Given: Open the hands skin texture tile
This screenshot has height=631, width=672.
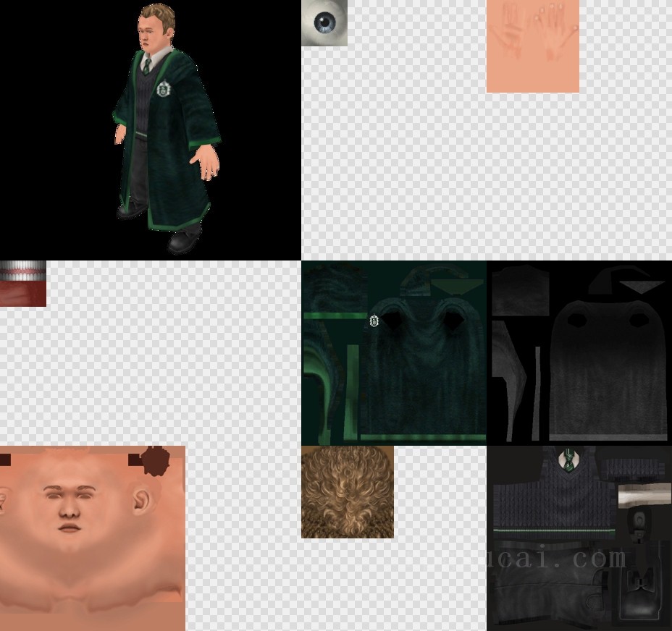Looking at the screenshot, I should point(532,46).
